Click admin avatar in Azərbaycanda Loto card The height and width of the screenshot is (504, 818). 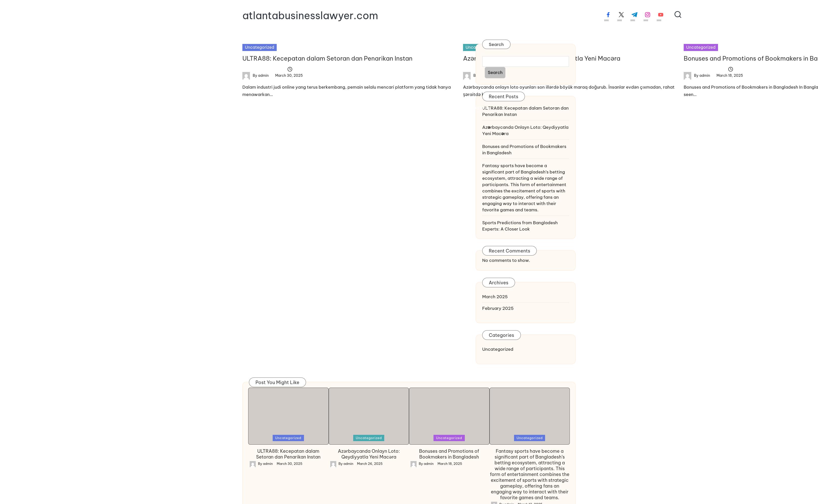pos(333,464)
